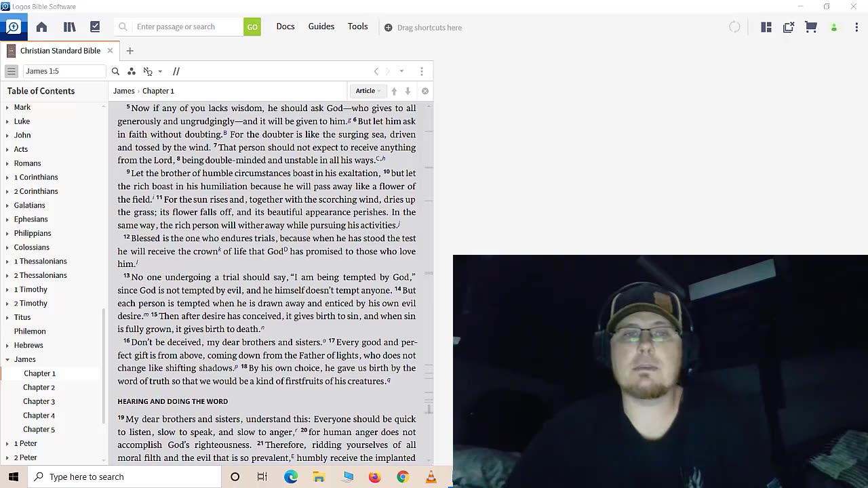Expand Galatians in the table of contents
Image resolution: width=868 pixels, height=488 pixels.
[x=7, y=205]
